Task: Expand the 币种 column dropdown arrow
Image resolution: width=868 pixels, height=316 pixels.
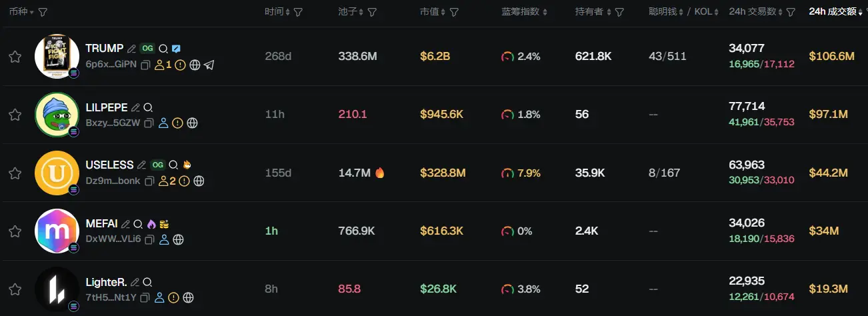Action: (x=31, y=13)
